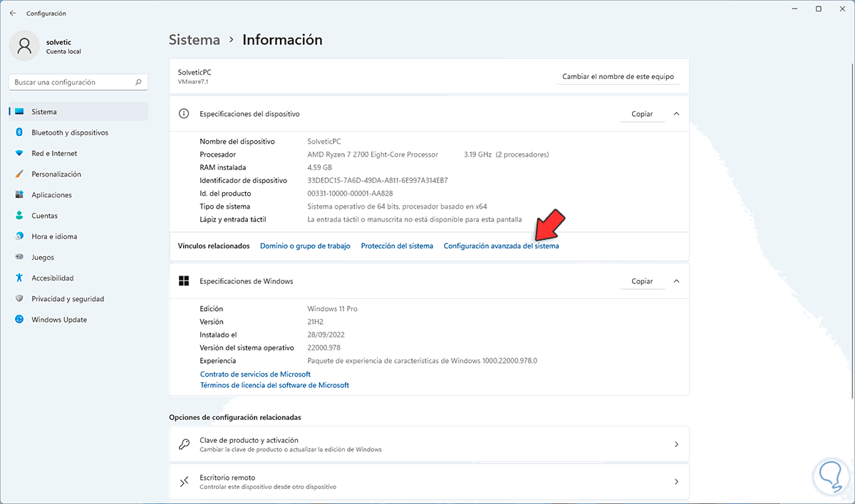Open Windows Update section

(59, 320)
